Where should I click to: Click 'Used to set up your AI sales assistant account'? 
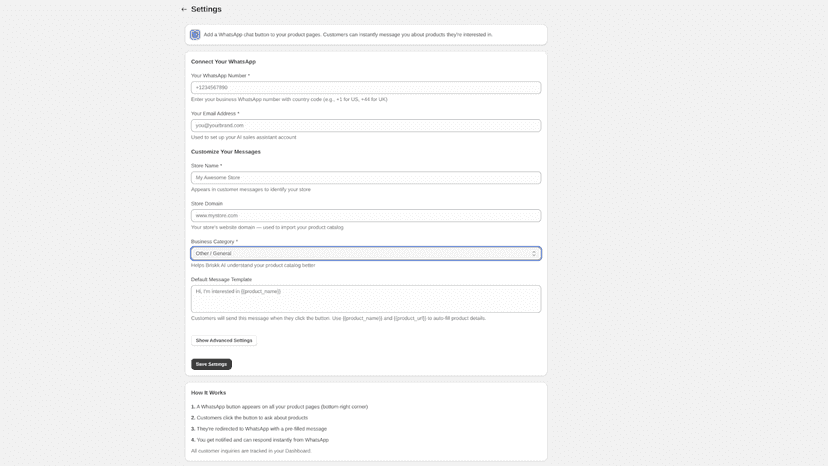point(243,137)
